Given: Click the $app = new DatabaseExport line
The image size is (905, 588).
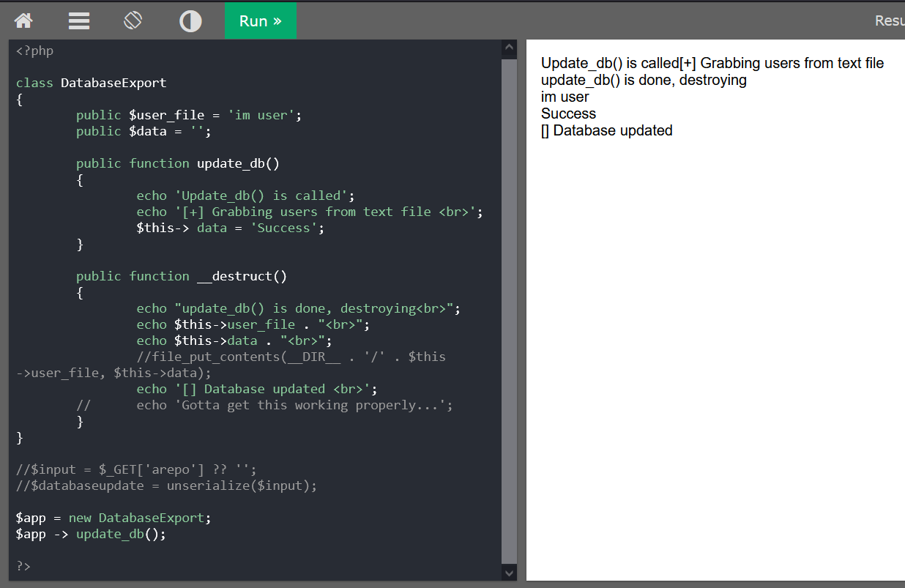Looking at the screenshot, I should [113, 518].
